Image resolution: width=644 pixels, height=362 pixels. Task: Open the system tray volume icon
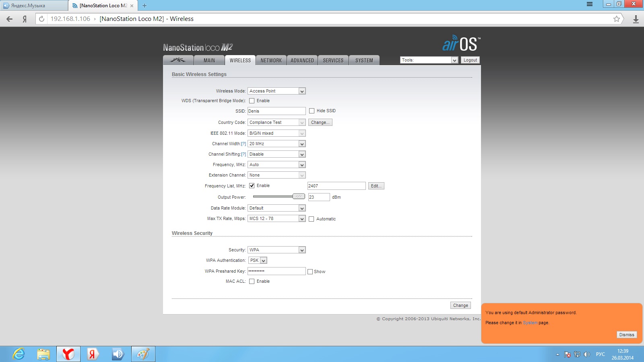coord(587,354)
